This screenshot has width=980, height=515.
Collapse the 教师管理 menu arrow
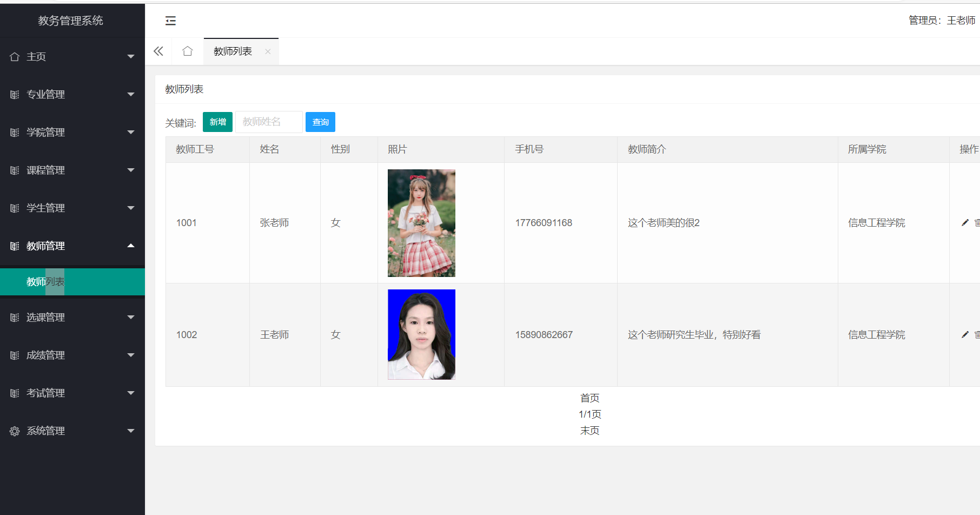pyautogui.click(x=131, y=246)
